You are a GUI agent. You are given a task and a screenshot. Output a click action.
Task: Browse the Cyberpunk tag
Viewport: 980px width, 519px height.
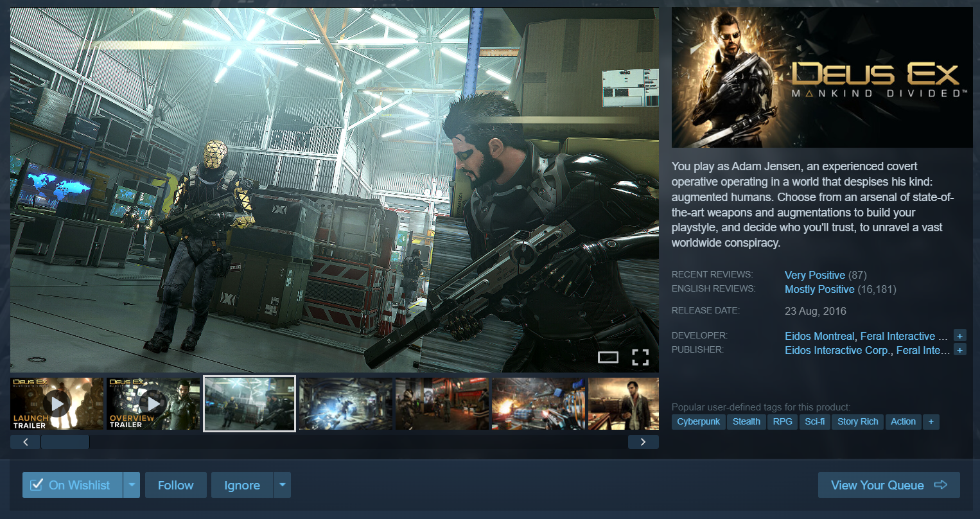(699, 421)
